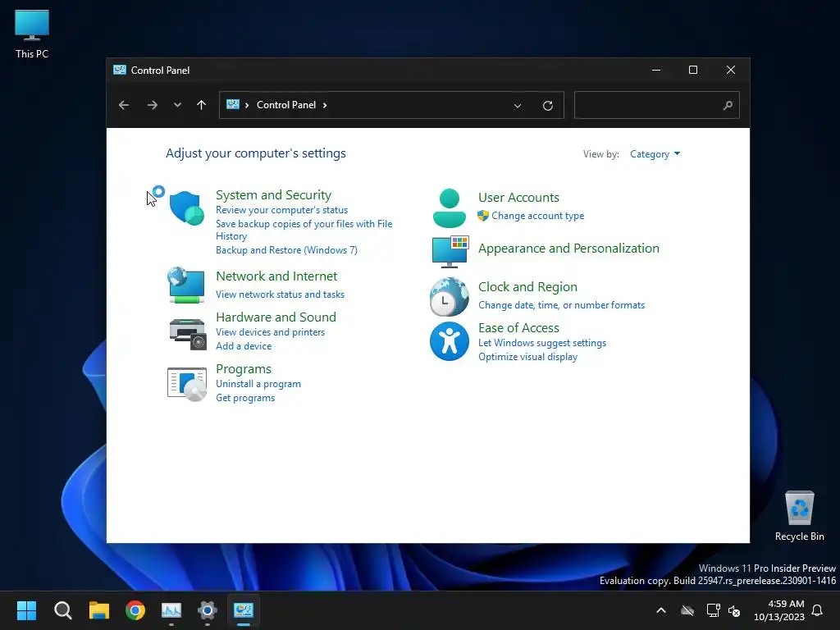Screen dimensions: 840x630
Task: Select Change account type
Action: coord(538,216)
